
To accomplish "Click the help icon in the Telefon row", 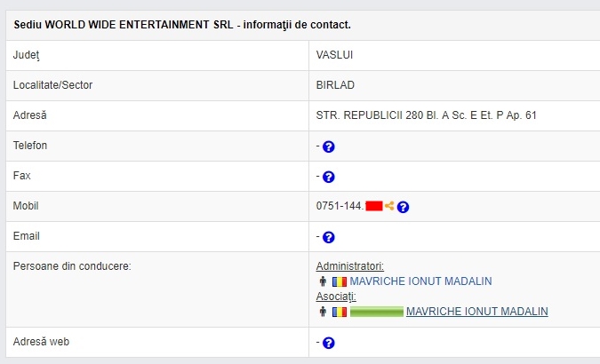I will 329,146.
